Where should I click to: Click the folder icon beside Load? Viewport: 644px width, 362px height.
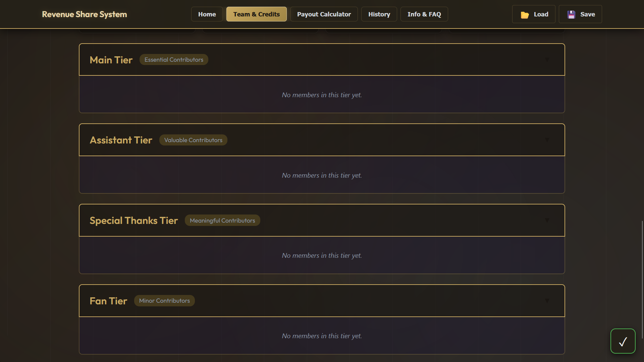525,14
